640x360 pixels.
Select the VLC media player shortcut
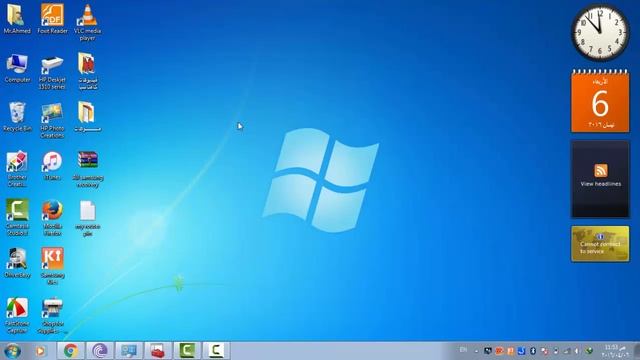tap(87, 22)
